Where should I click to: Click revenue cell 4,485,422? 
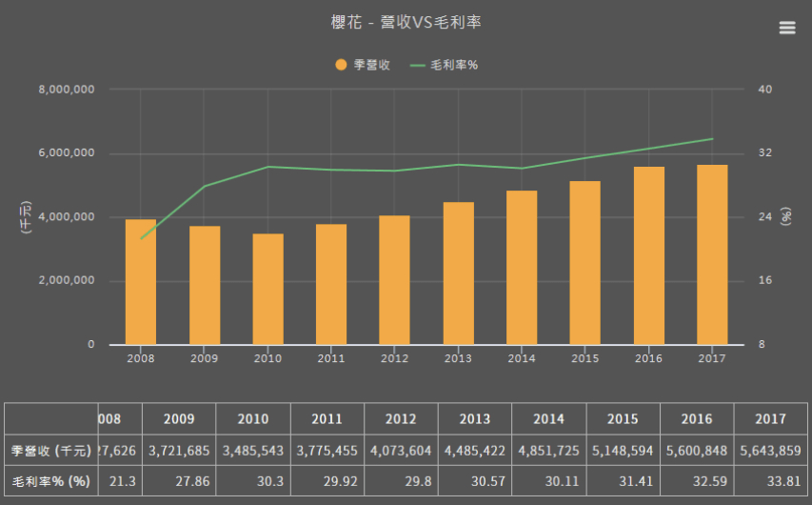[x=475, y=451]
